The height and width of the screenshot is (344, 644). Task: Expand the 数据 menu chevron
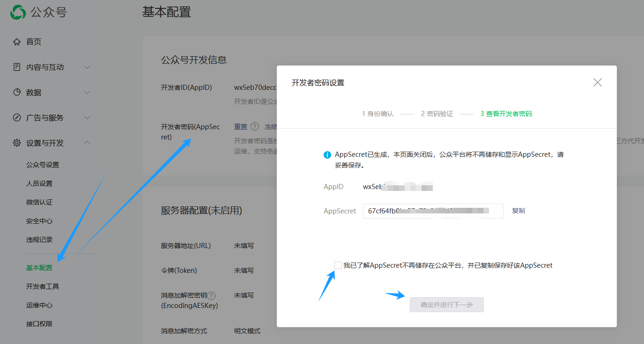click(87, 93)
